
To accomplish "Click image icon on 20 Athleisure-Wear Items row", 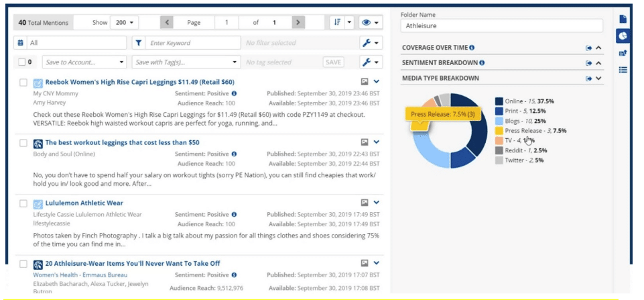I will click(x=365, y=262).
